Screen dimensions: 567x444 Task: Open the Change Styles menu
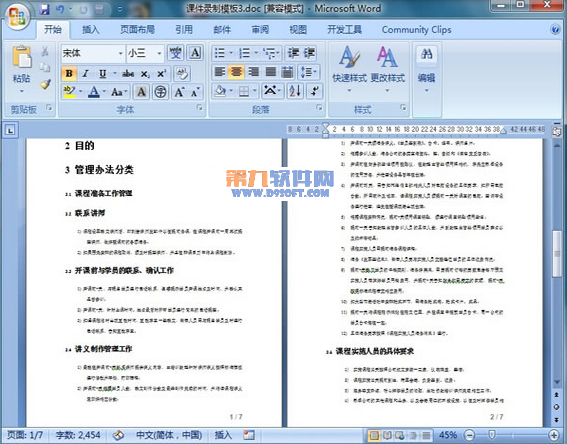click(x=388, y=69)
